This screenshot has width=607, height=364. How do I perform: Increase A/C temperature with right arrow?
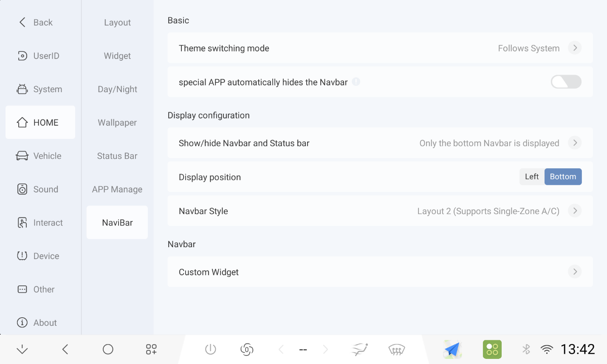click(325, 350)
